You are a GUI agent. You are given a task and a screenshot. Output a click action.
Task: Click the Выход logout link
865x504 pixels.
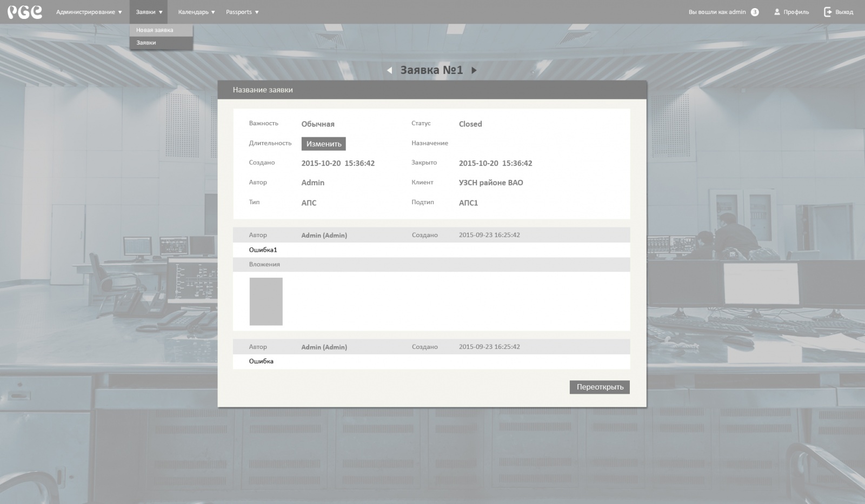point(844,12)
